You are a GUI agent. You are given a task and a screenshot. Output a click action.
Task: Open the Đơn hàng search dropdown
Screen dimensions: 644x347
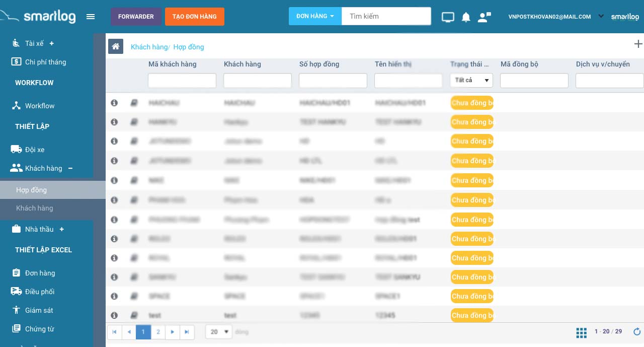(315, 16)
